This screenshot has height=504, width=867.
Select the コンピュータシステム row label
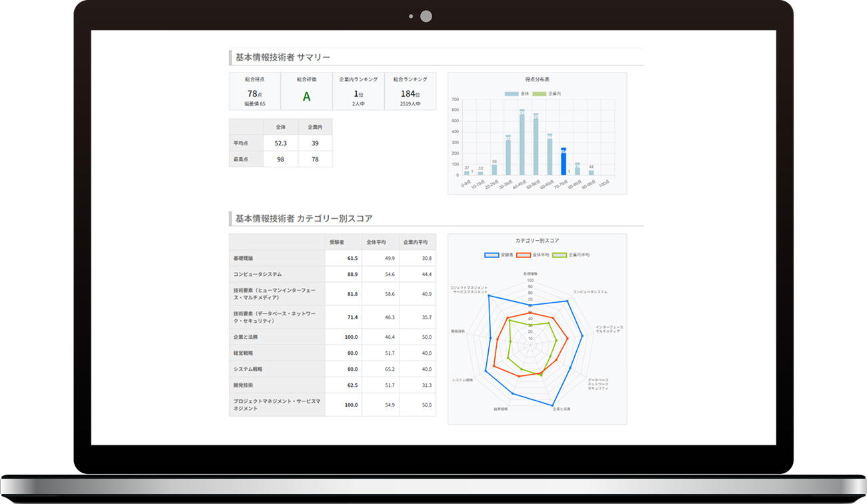pos(257,274)
